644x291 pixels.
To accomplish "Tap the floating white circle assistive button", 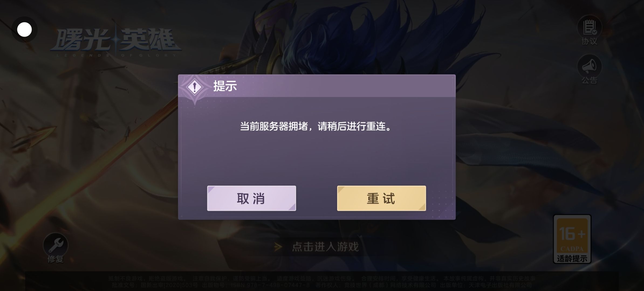I will 24,29.
